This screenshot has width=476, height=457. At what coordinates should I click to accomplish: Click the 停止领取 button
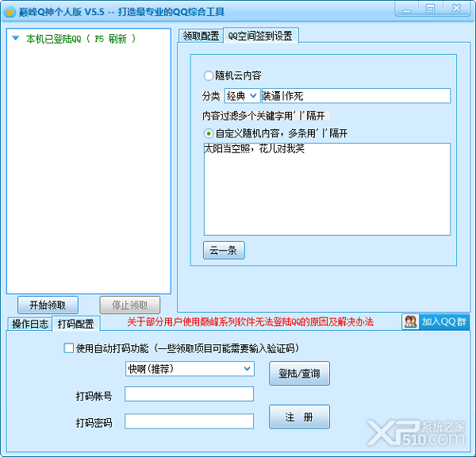(129, 305)
